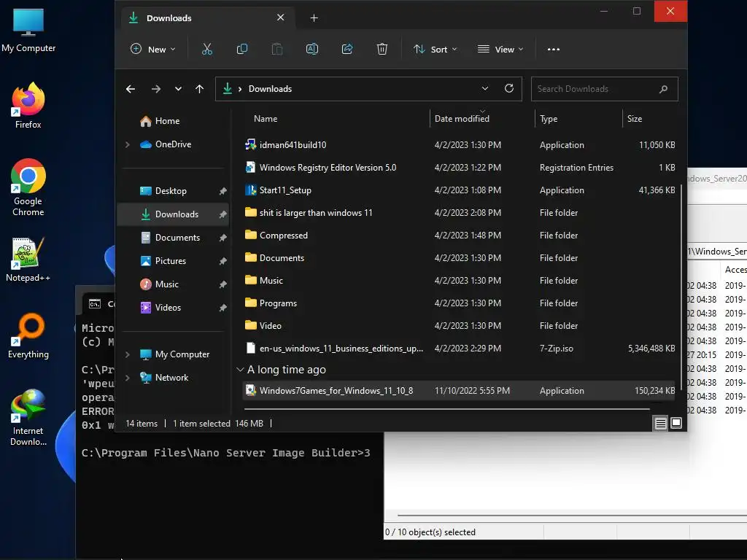Select shit is larger than windows 11 folder
Image resolution: width=747 pixels, height=560 pixels.
460,213
